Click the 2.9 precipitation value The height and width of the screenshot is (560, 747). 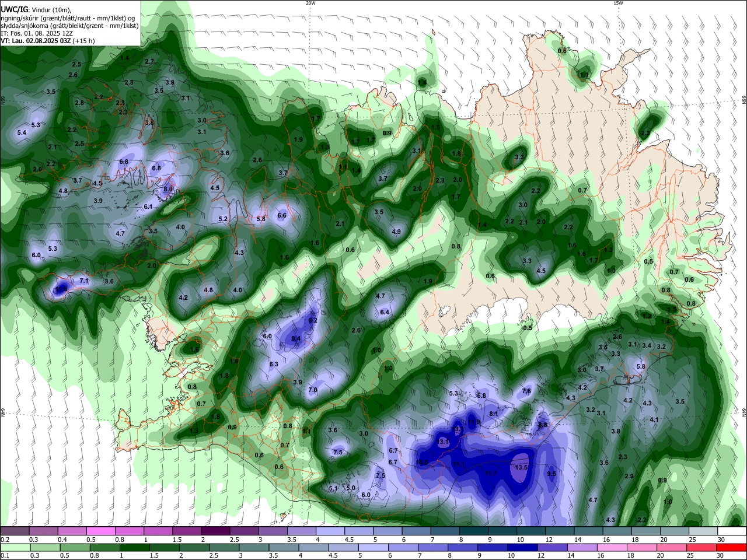coord(629,476)
